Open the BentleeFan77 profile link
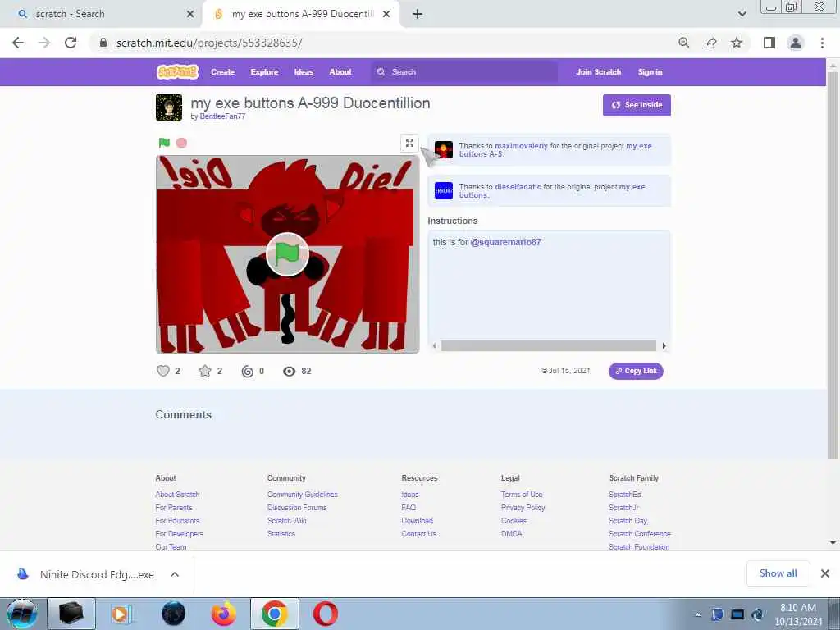The image size is (840, 630). pos(222,116)
